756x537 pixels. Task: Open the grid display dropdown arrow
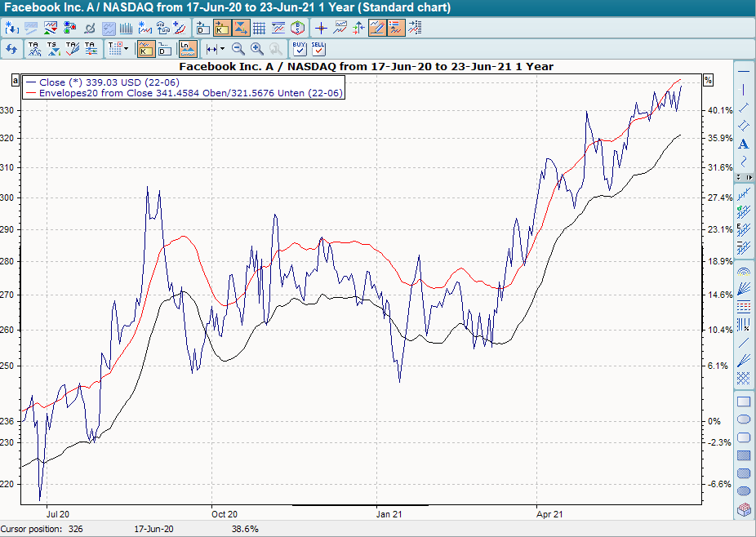pos(125,49)
